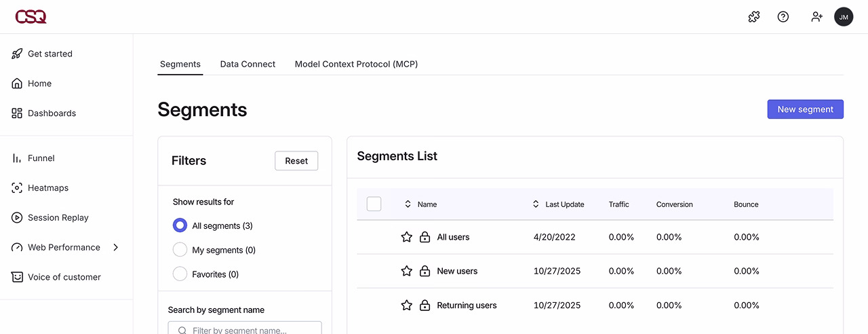Click the Funnel bars icon
The width and height of the screenshot is (868, 334).
pos(17,158)
